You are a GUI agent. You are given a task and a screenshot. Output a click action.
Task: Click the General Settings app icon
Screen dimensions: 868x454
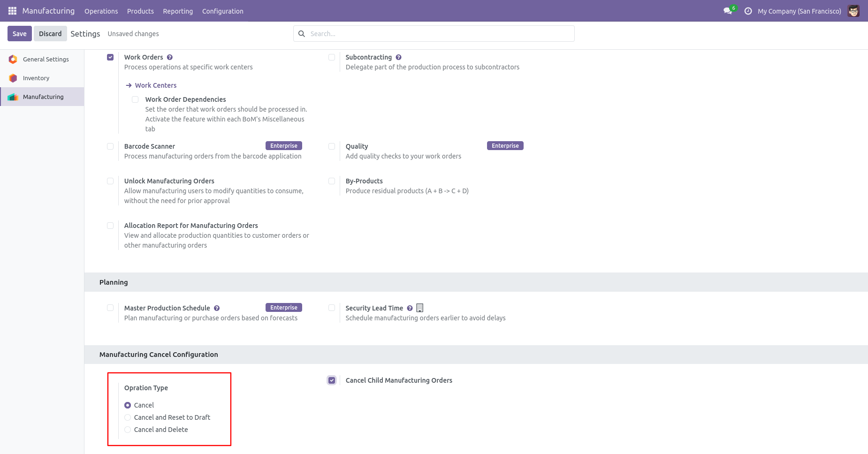[x=13, y=59]
